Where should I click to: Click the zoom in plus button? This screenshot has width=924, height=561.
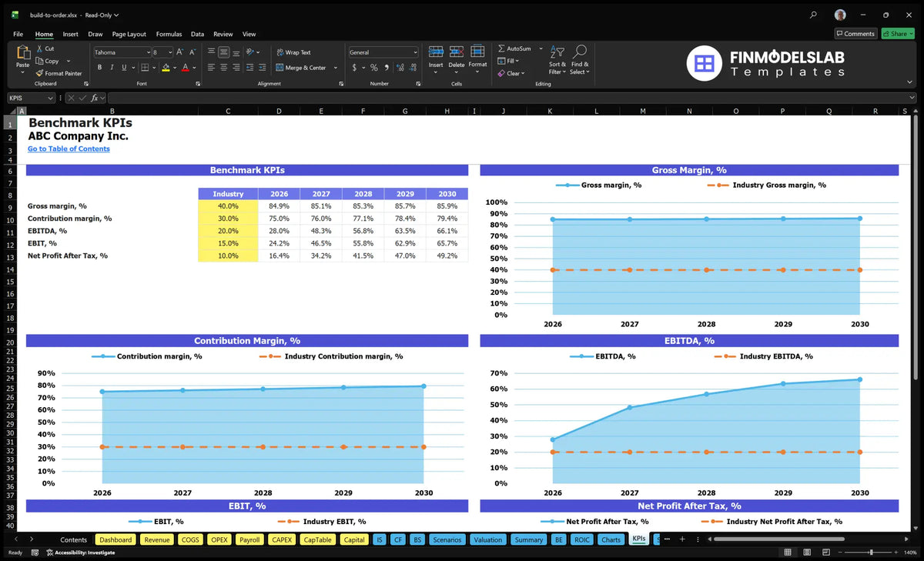click(x=897, y=552)
